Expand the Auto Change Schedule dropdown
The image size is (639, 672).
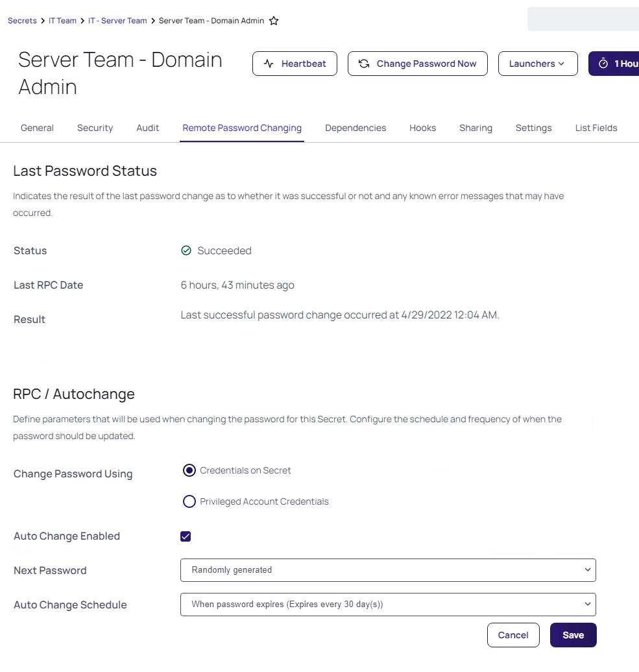click(x=388, y=605)
